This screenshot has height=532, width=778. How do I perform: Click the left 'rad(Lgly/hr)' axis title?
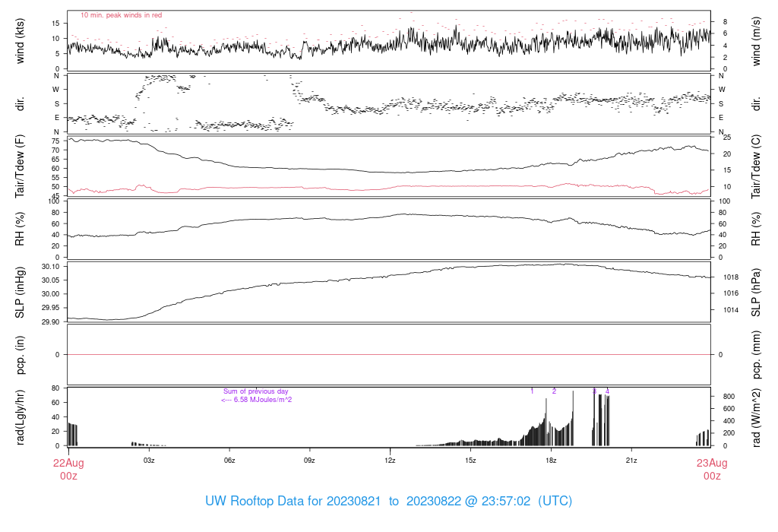(20, 417)
